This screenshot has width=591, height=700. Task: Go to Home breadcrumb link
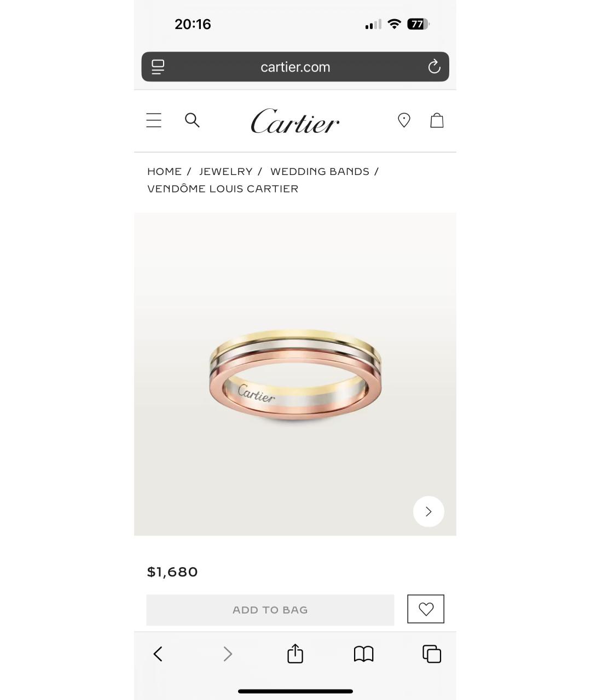click(x=165, y=171)
